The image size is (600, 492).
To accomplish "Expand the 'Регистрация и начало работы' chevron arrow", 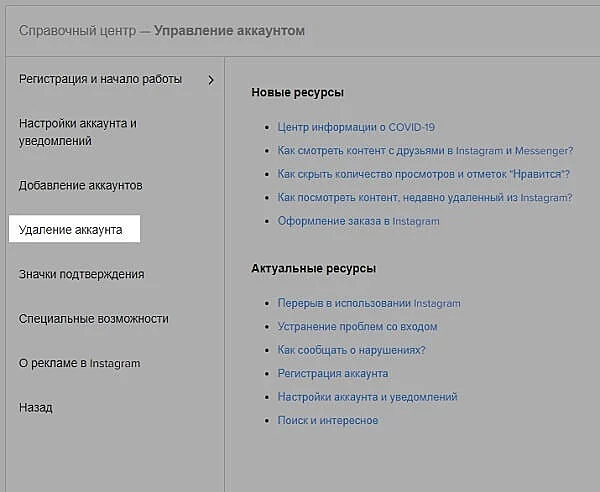I will click(211, 80).
